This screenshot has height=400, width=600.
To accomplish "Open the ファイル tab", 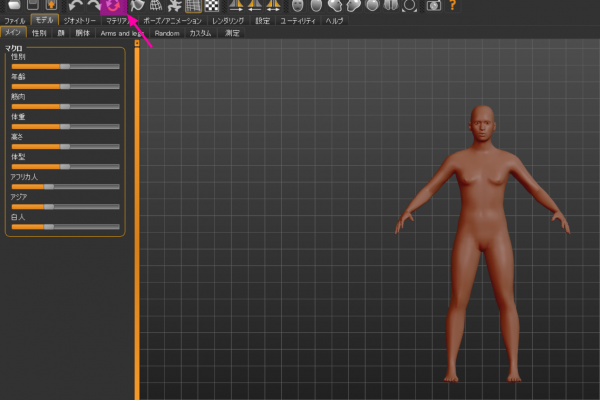I will [15, 21].
